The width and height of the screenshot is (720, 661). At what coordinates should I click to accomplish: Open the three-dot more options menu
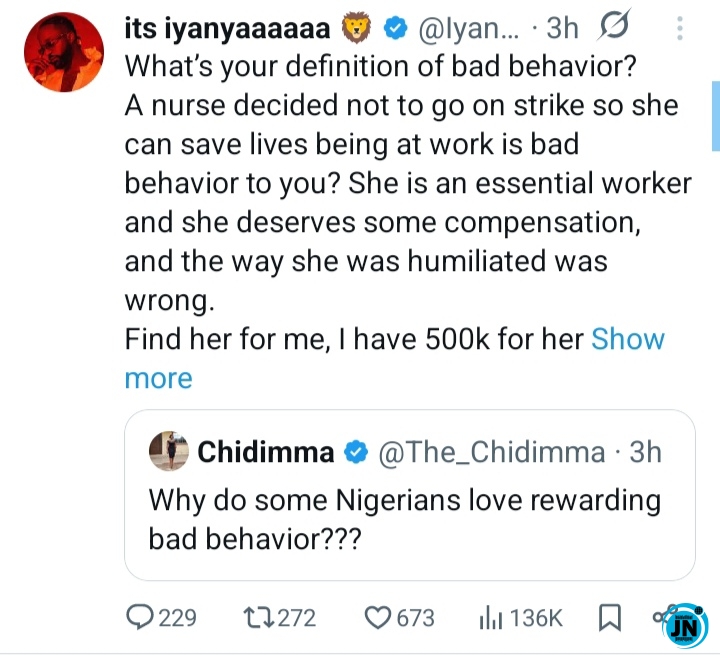point(680,28)
